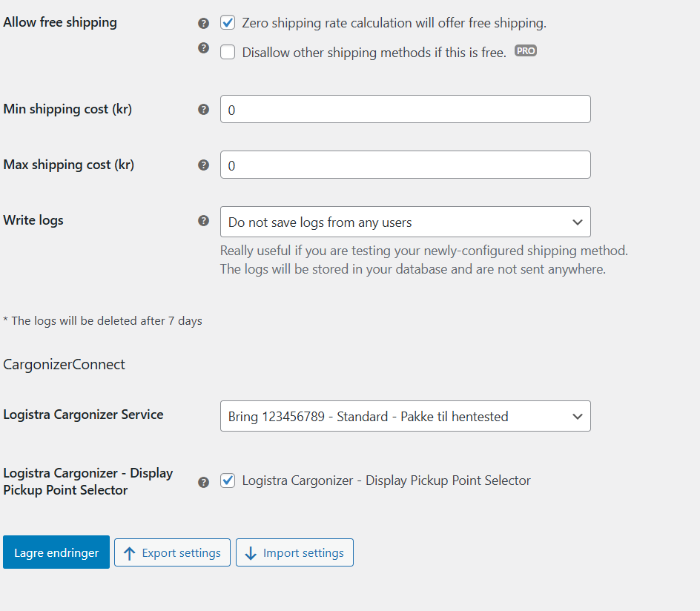This screenshot has width=700, height=611.
Task: Open Logistra Cargonizer Service dropdown
Action: tap(405, 416)
